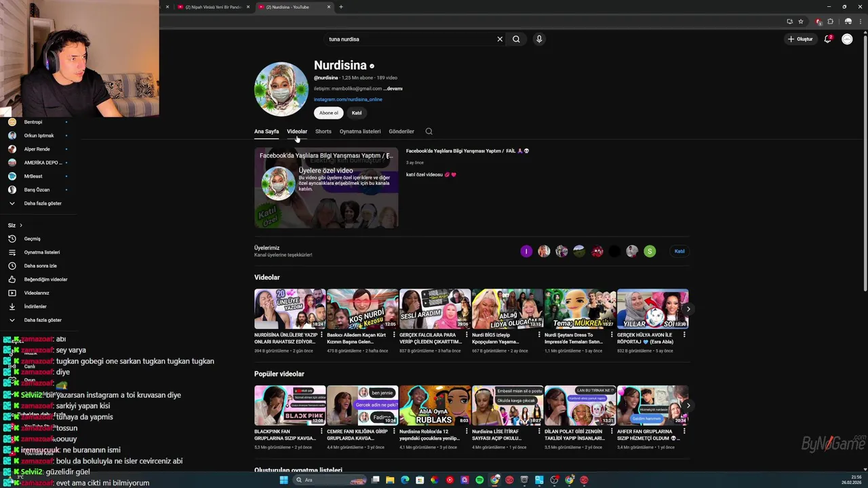Click the install app icon in address bar

(789, 21)
